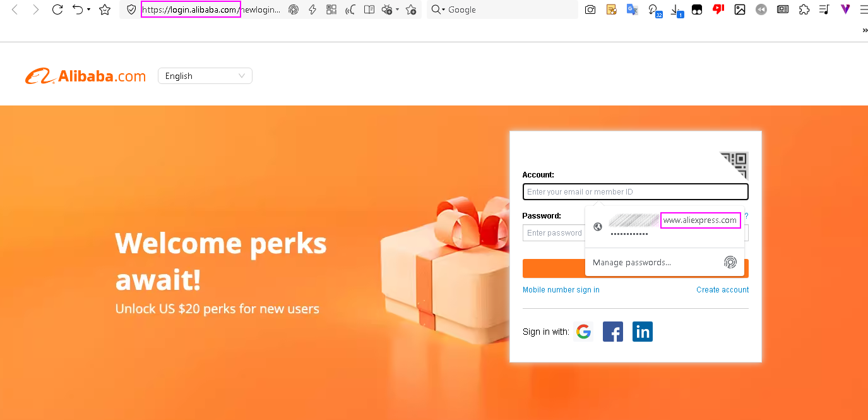Click the lightning bolt icon
The width and height of the screenshot is (868, 420).
pyautogui.click(x=312, y=9)
